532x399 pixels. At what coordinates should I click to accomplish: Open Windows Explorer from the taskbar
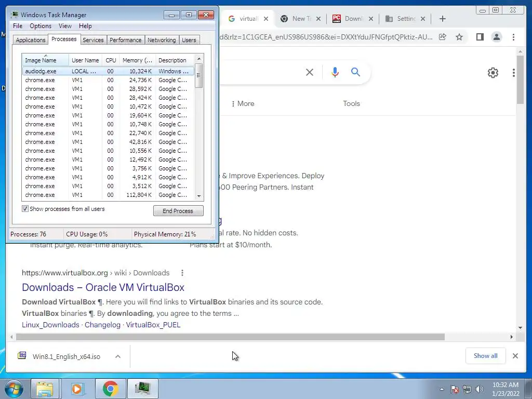45,389
